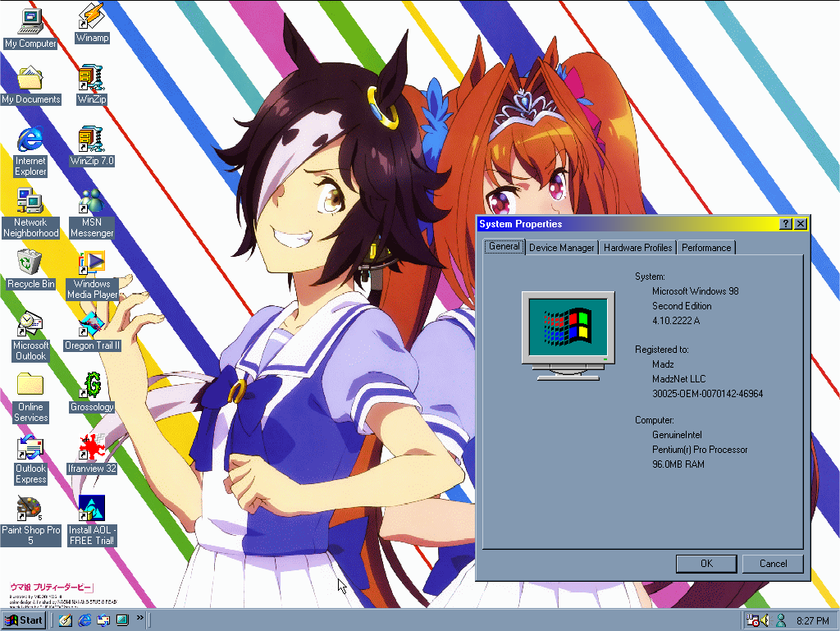The height and width of the screenshot is (631, 840).
Task: Click the volume speaker icon in system tray
Action: 765,620
